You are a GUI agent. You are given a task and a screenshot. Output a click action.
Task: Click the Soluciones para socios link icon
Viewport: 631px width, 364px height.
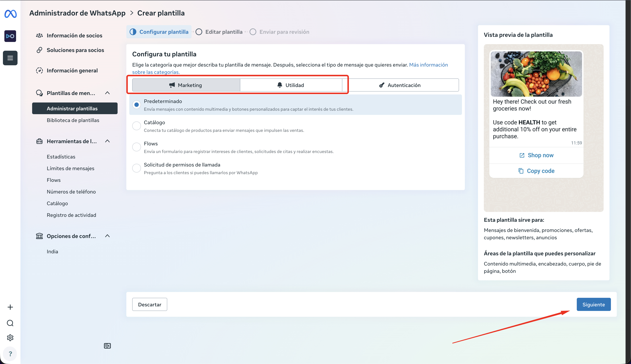[x=39, y=50]
